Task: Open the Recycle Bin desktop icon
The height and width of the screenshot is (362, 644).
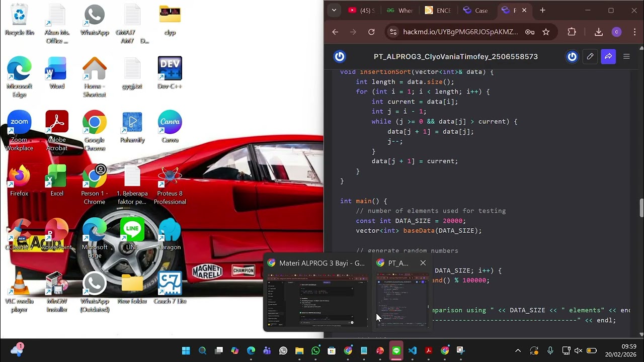Action: (x=19, y=20)
